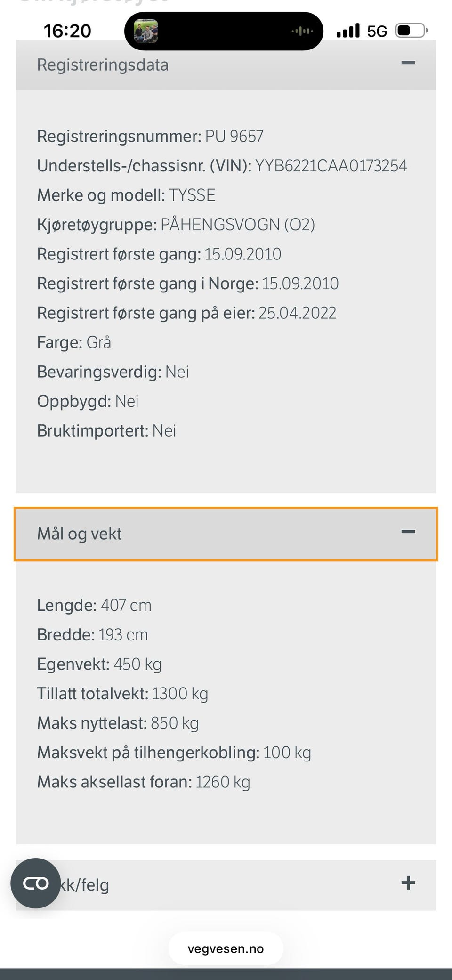The height and width of the screenshot is (980, 452).
Task: Tap the 5G network indicator
Action: coord(377,31)
